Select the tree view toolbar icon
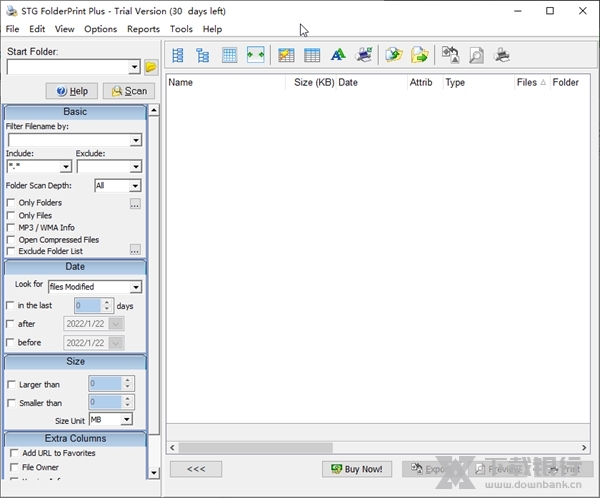 click(x=203, y=55)
